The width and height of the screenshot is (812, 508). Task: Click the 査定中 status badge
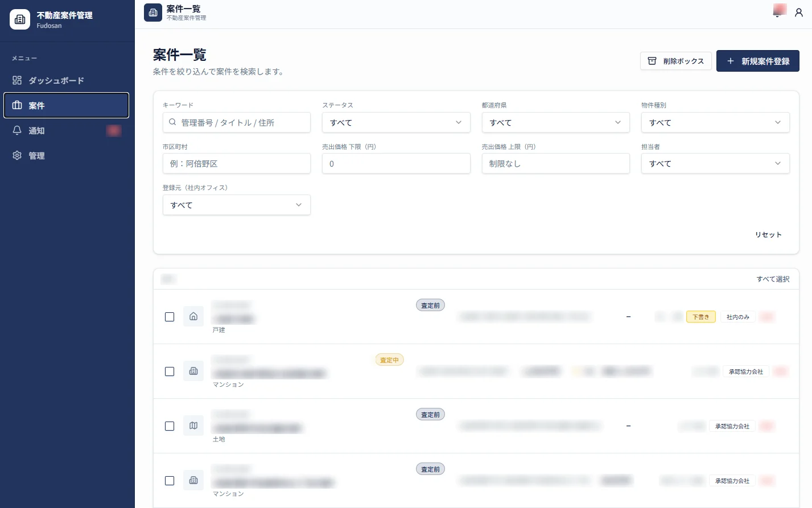point(390,360)
